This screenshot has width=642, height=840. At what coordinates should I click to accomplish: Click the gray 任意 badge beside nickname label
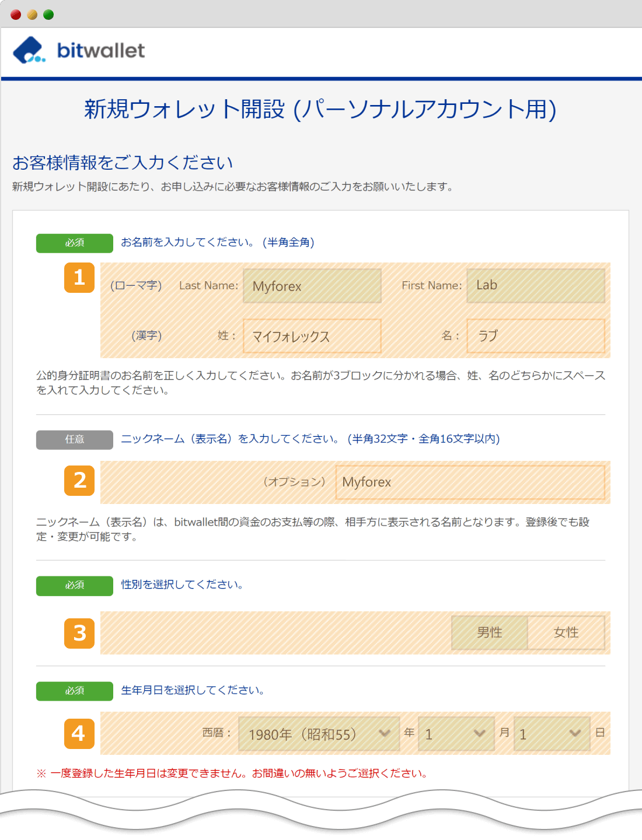point(75,440)
